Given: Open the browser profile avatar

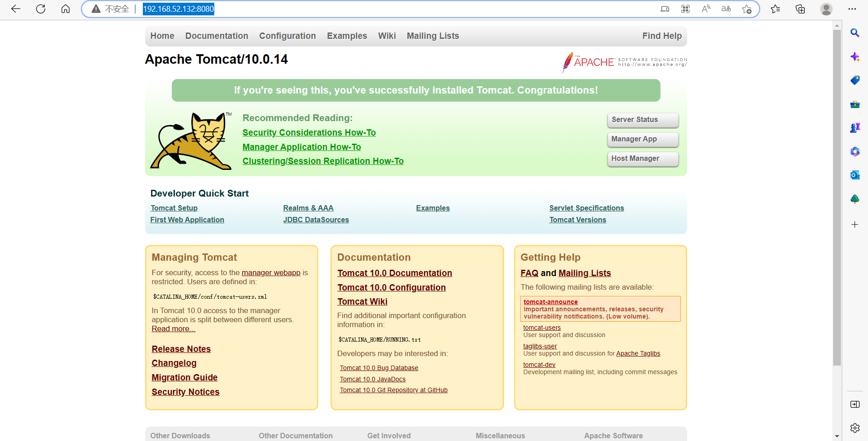Looking at the screenshot, I should coord(826,9).
